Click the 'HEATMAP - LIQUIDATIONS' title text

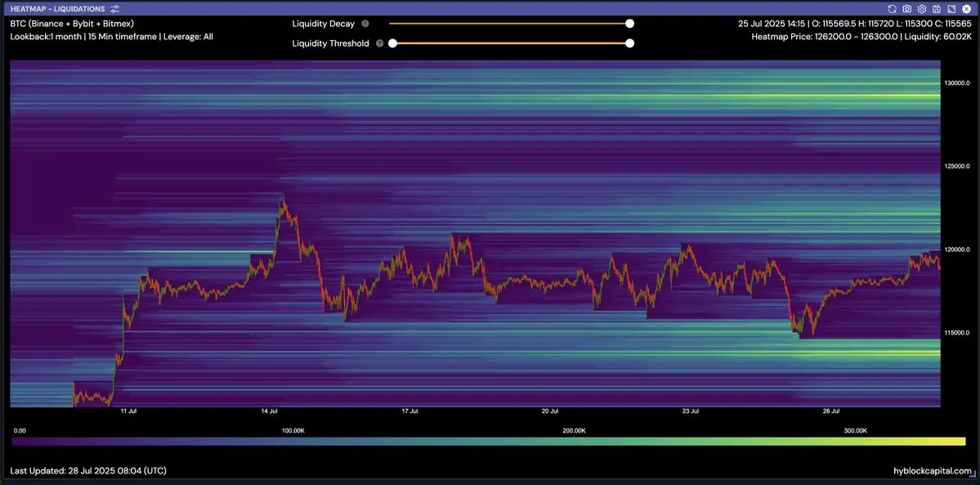pos(58,9)
